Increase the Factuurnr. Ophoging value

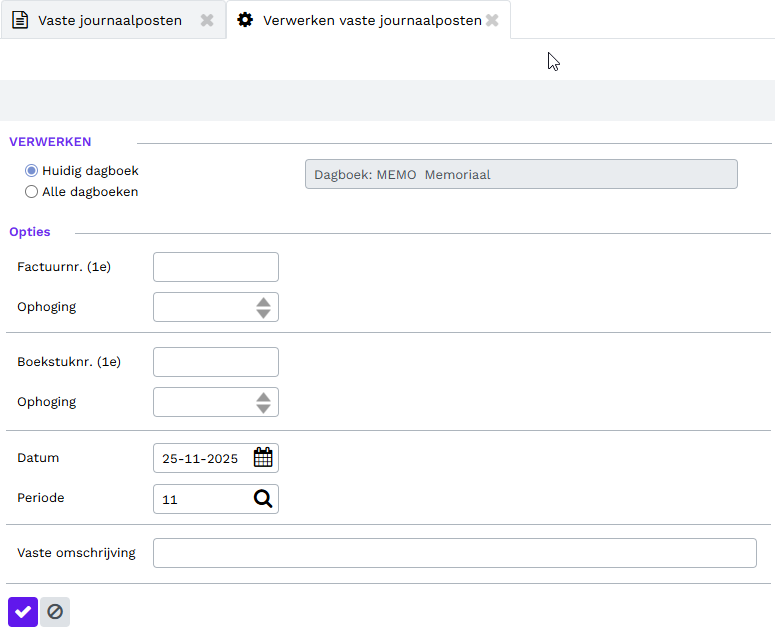click(263, 302)
